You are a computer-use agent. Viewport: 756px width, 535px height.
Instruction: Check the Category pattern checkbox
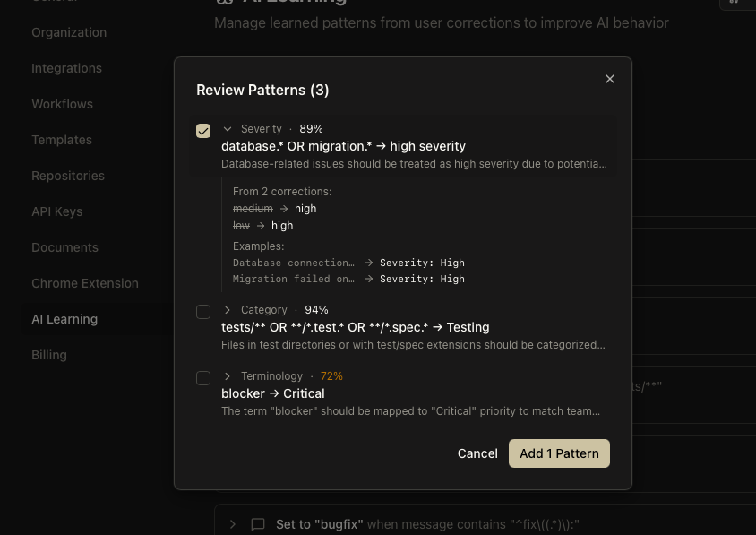click(203, 312)
